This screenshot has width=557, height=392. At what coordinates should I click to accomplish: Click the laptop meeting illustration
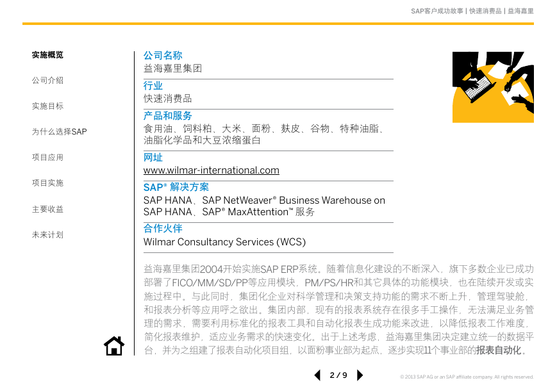(493, 87)
